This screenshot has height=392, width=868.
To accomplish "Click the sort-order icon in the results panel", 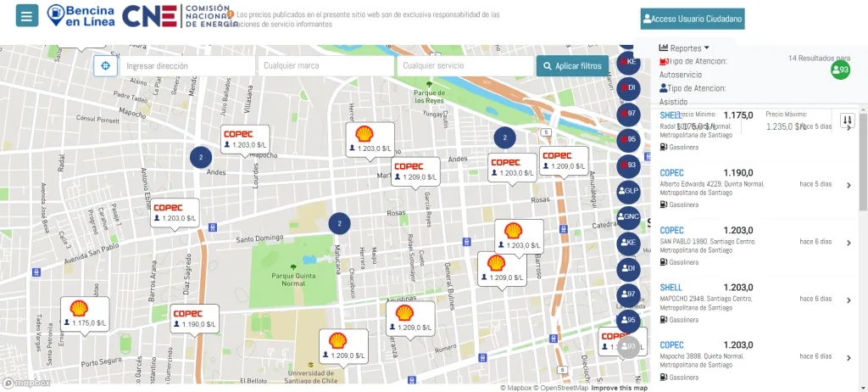I will point(847,120).
